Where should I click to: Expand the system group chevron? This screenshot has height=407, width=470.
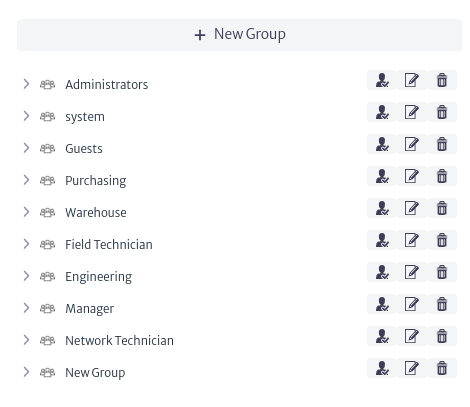coord(26,116)
